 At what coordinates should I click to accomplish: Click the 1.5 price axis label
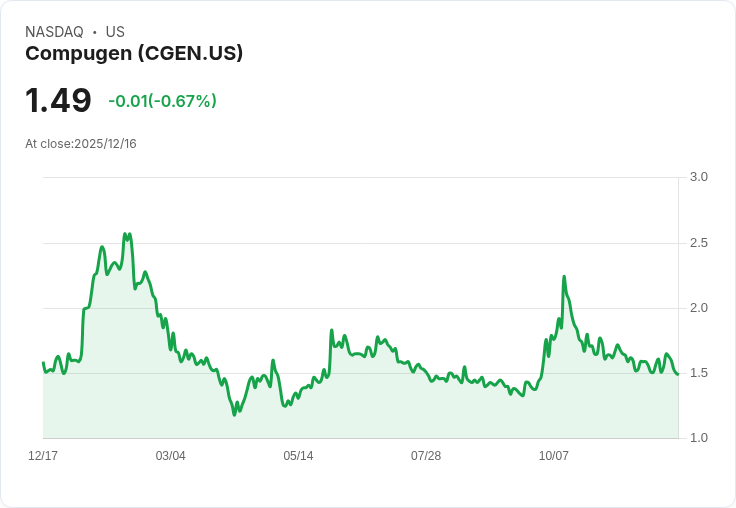[x=698, y=373]
